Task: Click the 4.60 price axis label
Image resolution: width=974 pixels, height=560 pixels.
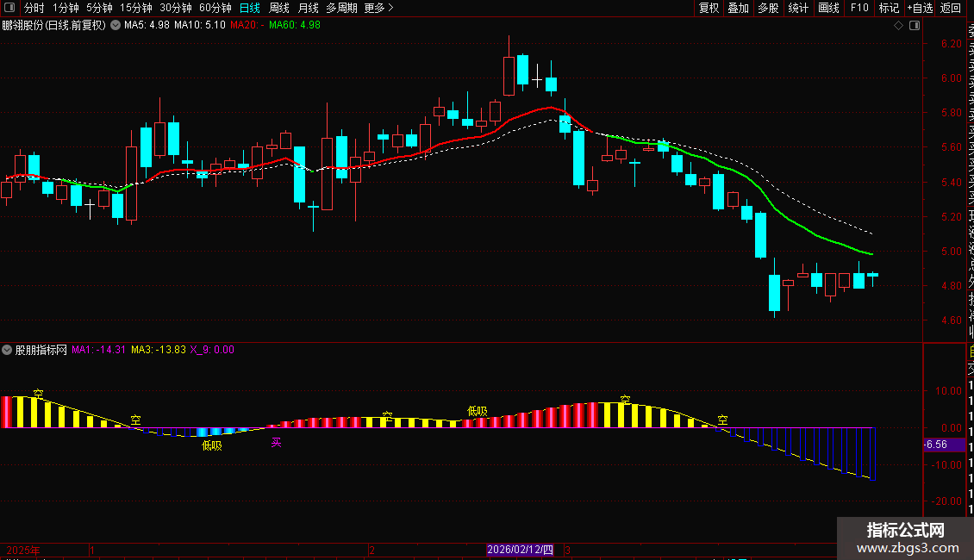Action: point(951,320)
